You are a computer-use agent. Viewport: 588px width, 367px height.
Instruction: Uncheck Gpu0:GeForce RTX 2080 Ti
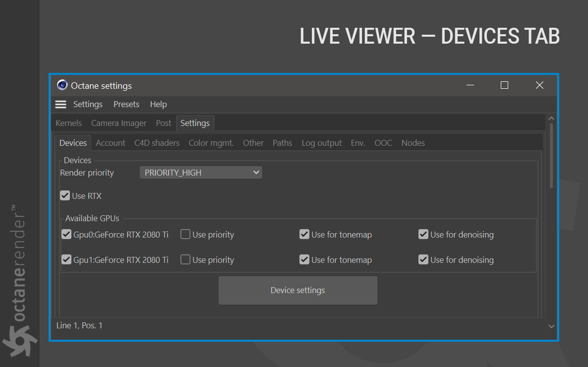click(x=66, y=234)
